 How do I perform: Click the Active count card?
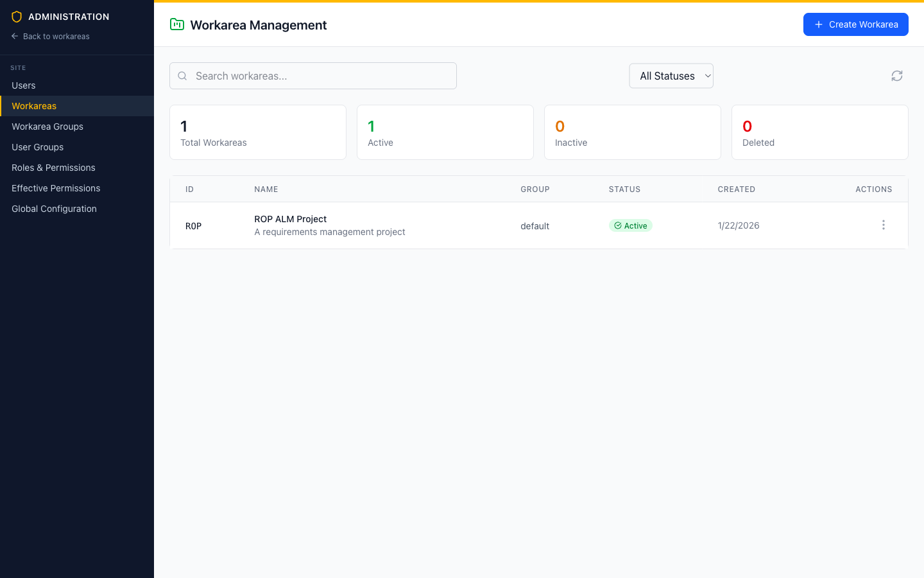[x=445, y=132]
